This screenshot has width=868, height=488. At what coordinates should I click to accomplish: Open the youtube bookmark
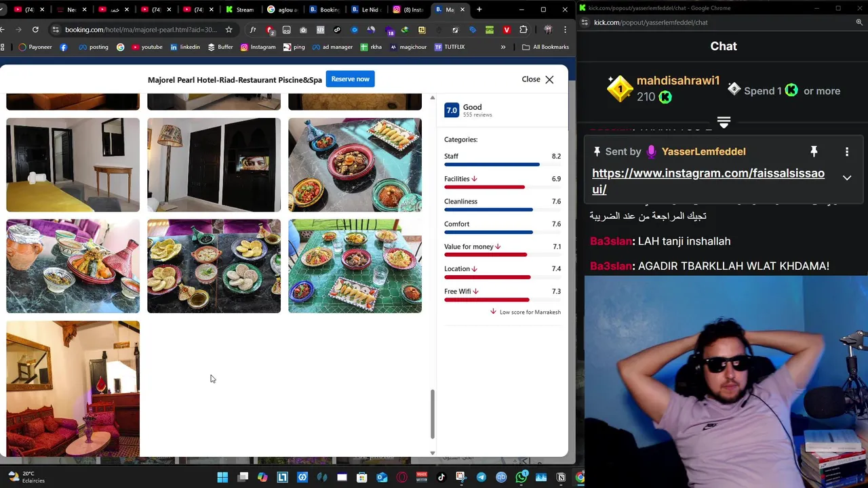[146, 47]
